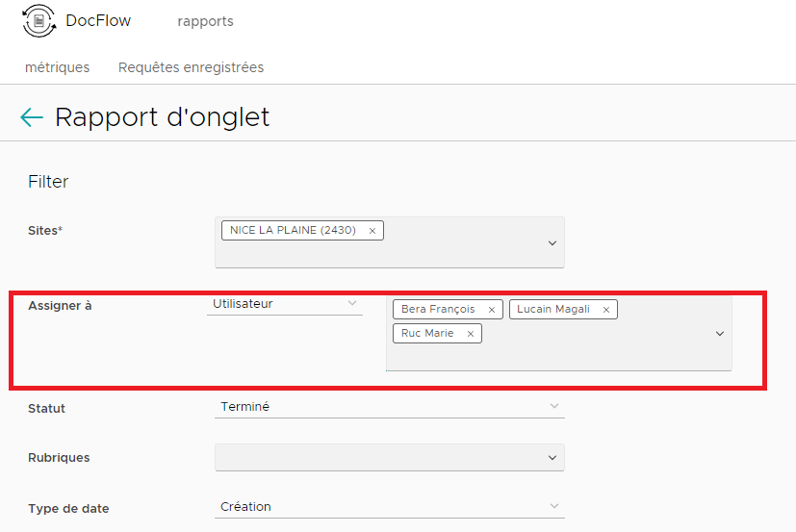Click the DocFlow brand name
Screen dimensions: 796x532
pyautogui.click(x=98, y=20)
